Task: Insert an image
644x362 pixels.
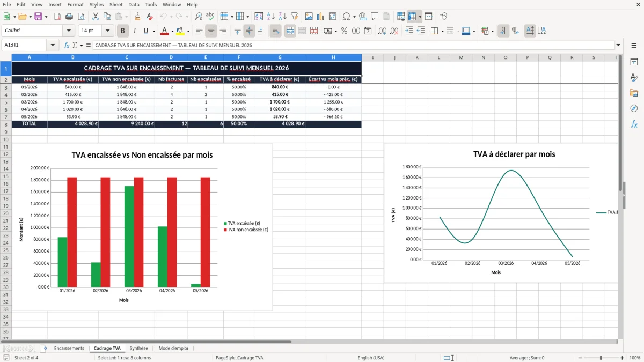Action: point(309,17)
